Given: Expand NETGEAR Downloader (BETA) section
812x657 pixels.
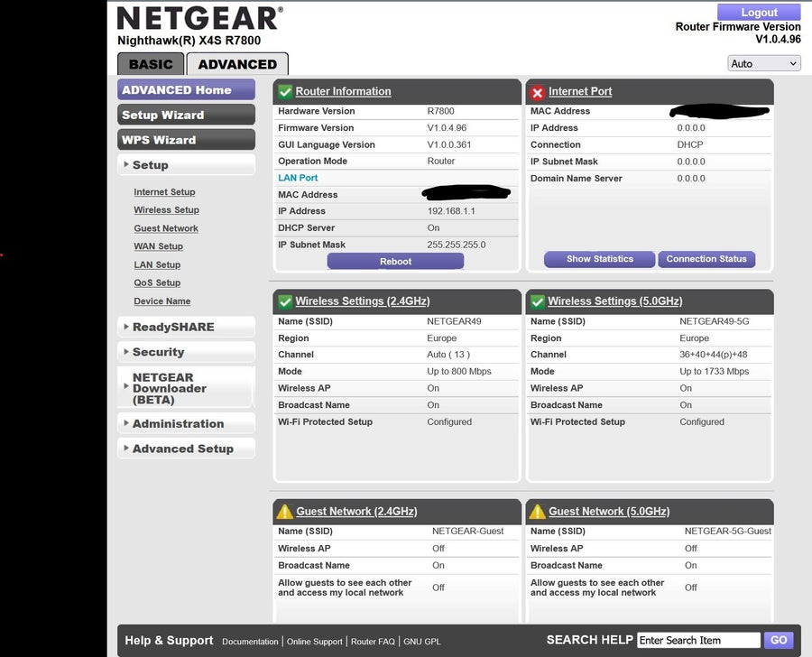Looking at the screenshot, I should 186,388.
